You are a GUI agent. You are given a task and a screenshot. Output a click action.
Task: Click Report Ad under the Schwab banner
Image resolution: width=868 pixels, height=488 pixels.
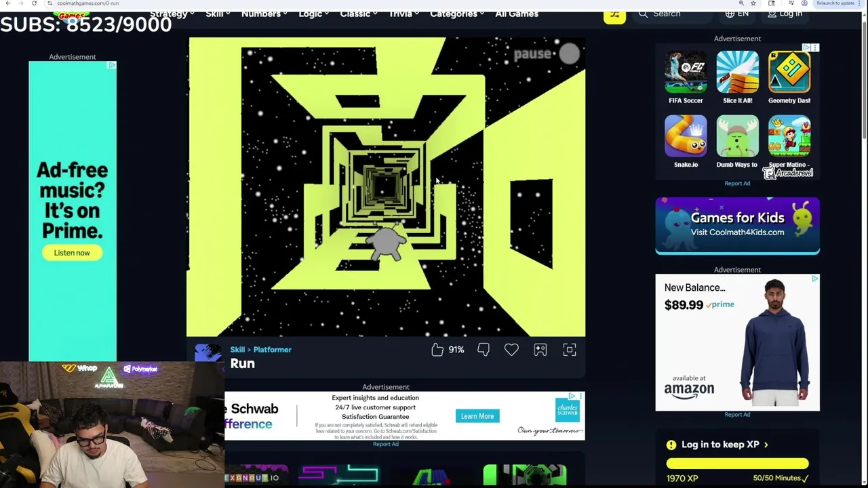coord(386,444)
